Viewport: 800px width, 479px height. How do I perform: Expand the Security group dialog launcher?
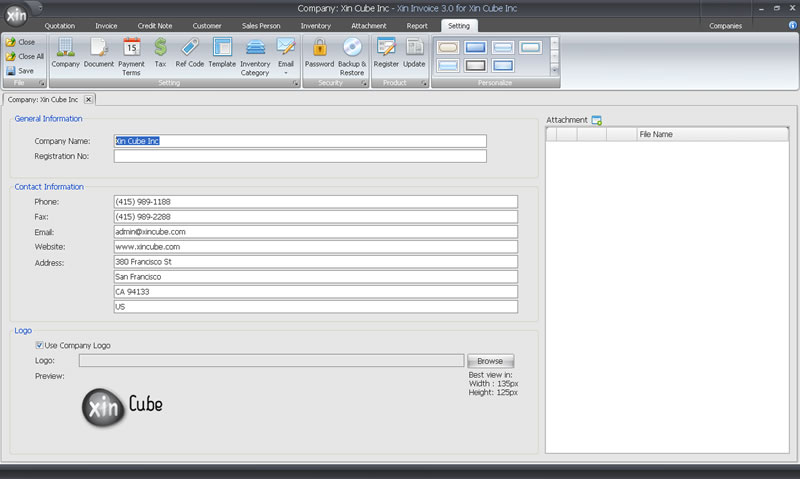pyautogui.click(x=364, y=83)
